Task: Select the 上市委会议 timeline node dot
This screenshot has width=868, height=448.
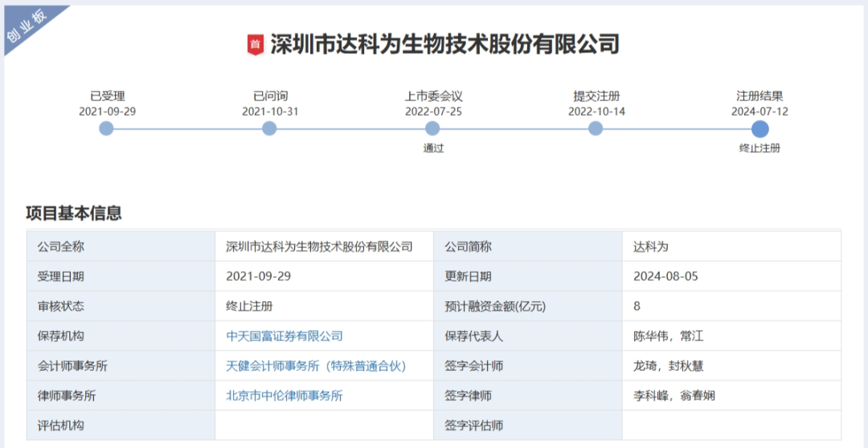Action: tap(432, 128)
